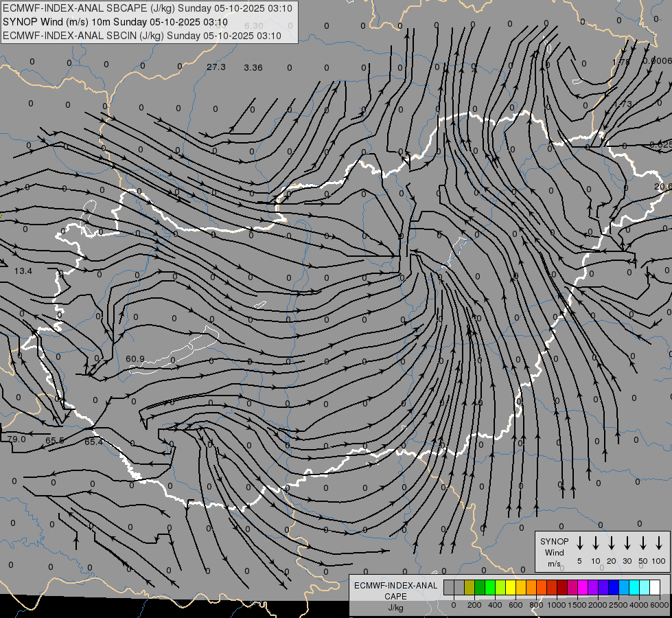Click the 0.625 value on the map
Screen dimensions: 672x618
pos(660,145)
